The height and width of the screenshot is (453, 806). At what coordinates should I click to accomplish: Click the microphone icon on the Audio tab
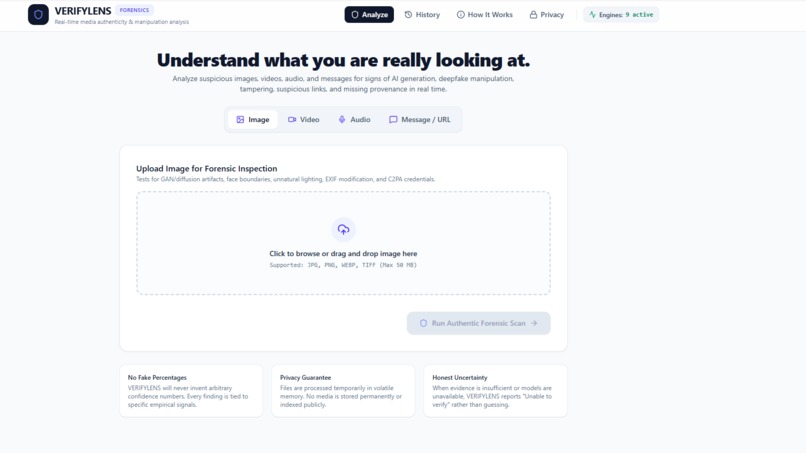[342, 119]
